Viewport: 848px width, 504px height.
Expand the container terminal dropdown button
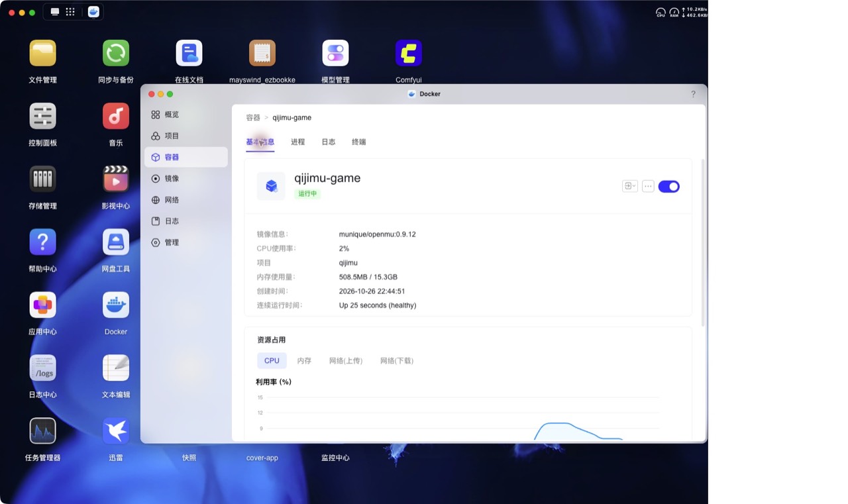[630, 187]
